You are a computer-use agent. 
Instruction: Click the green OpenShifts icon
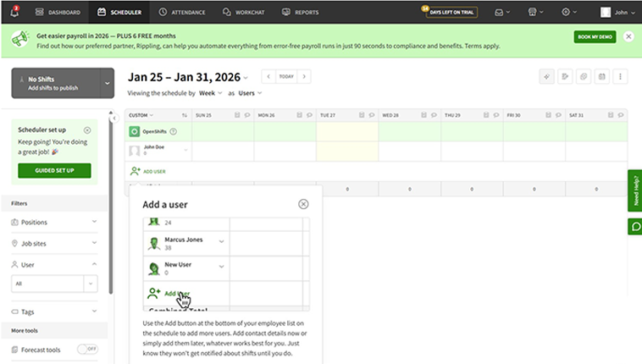point(135,131)
